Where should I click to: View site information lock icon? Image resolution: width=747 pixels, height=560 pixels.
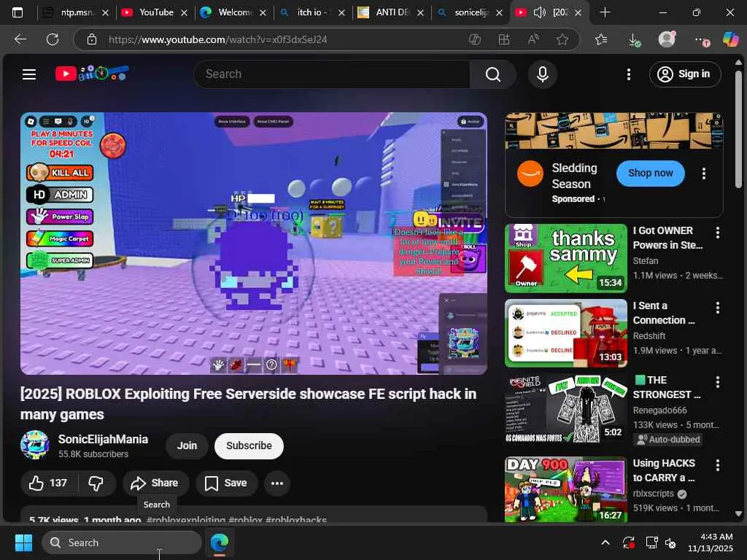(x=91, y=39)
